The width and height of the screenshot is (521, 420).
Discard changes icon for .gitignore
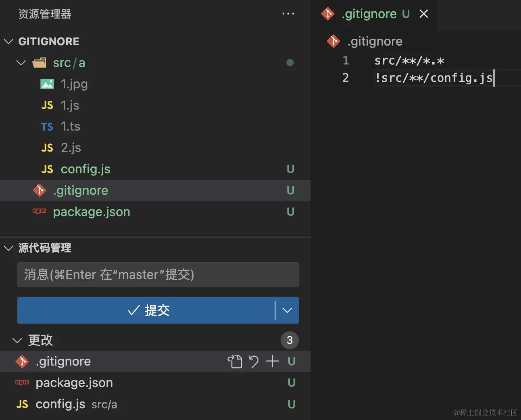pos(254,362)
